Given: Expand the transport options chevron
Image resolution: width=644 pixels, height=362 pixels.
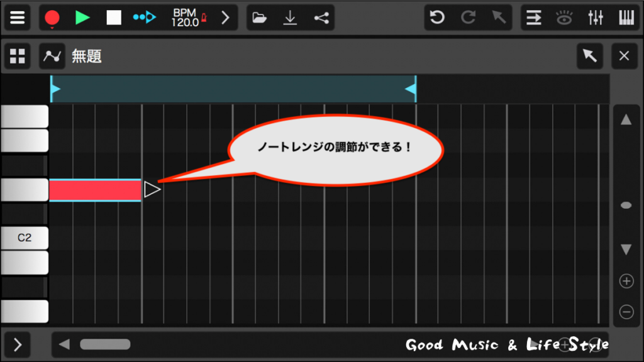Looking at the screenshot, I should (225, 18).
